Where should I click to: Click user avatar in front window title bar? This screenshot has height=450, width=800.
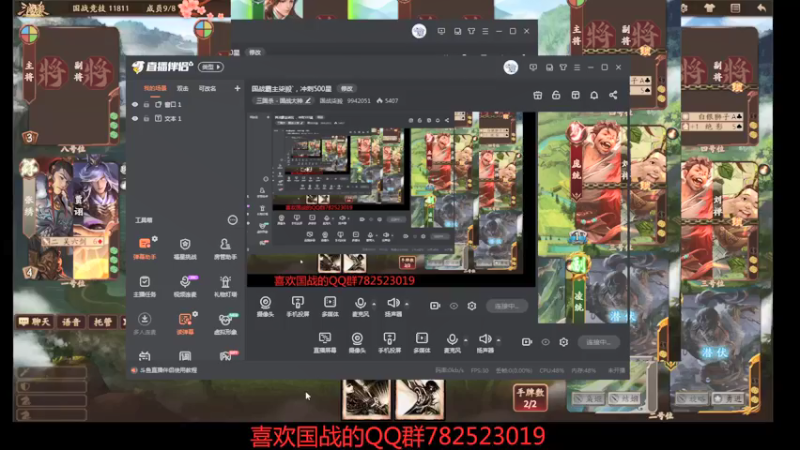click(511, 67)
